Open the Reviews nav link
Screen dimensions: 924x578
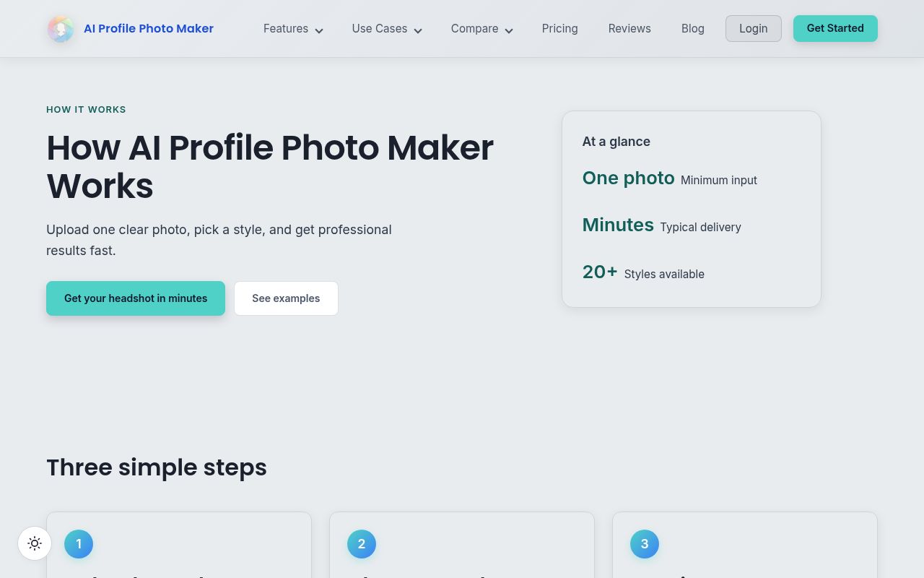click(629, 29)
